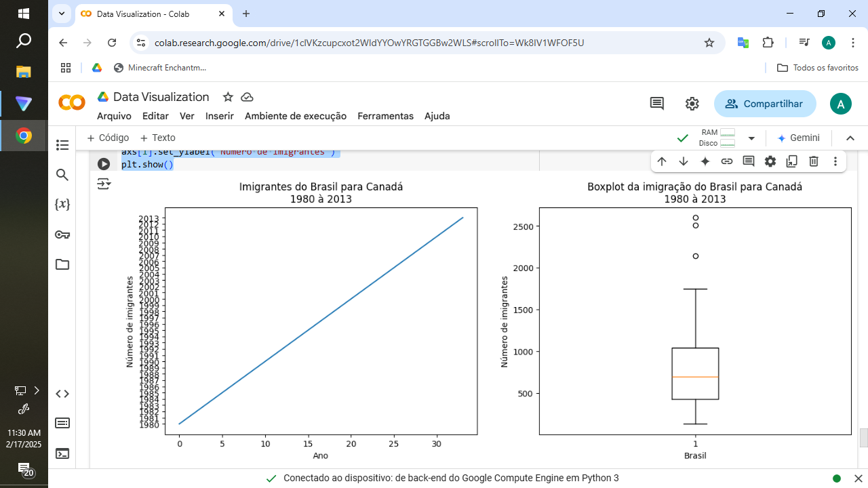Open the code snippets sidebar icon
The height and width of the screenshot is (488, 868).
tap(62, 394)
